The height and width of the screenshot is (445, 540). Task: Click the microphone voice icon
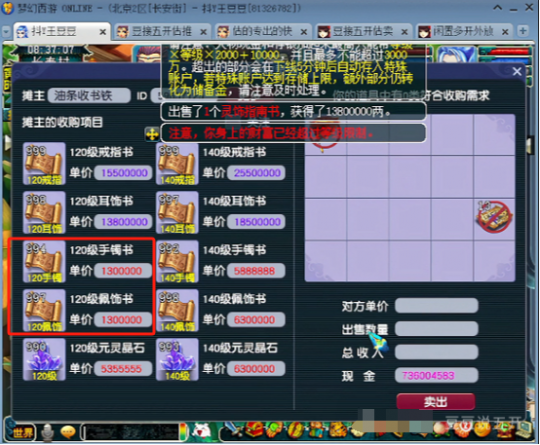point(48,432)
